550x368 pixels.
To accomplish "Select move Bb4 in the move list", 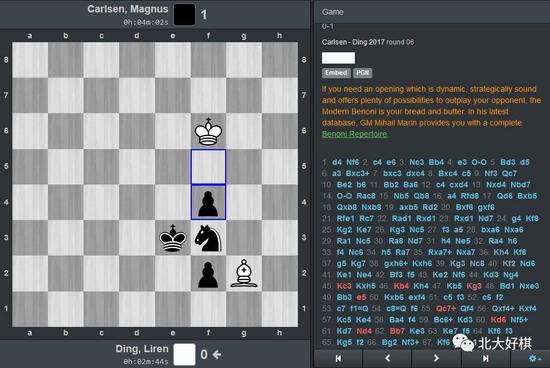I will (x=436, y=162).
